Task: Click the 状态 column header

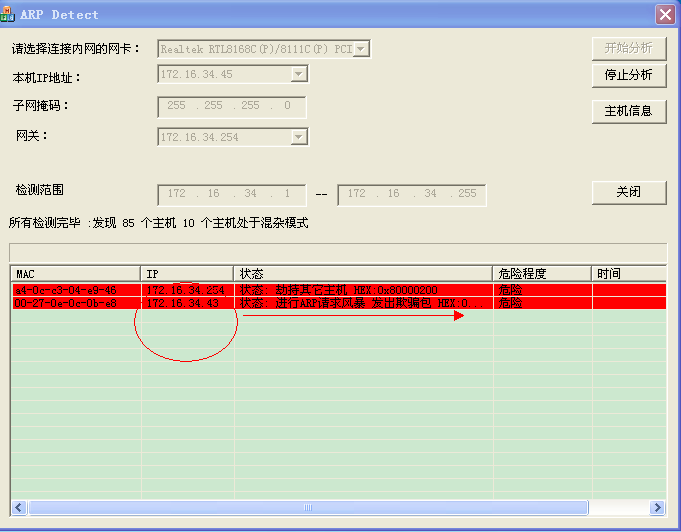Action: [363, 274]
